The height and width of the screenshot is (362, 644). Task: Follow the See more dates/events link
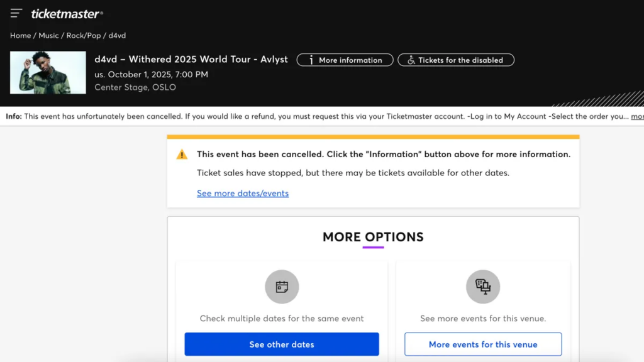pos(243,193)
